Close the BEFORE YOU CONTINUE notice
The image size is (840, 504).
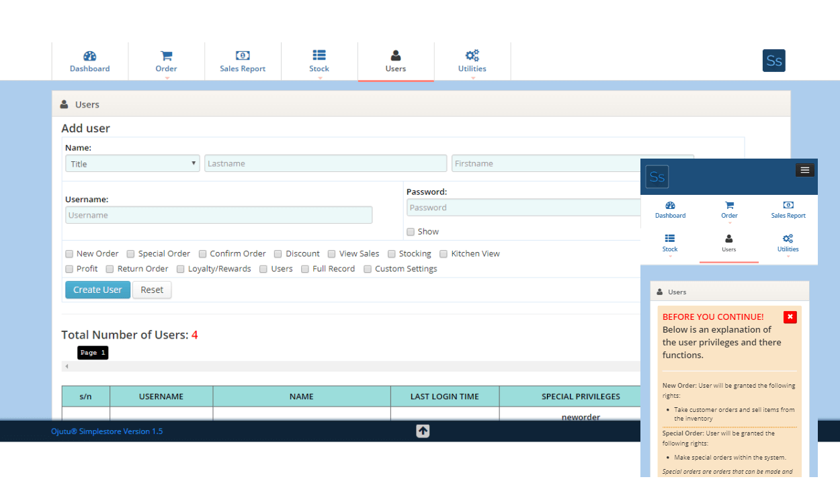(790, 317)
